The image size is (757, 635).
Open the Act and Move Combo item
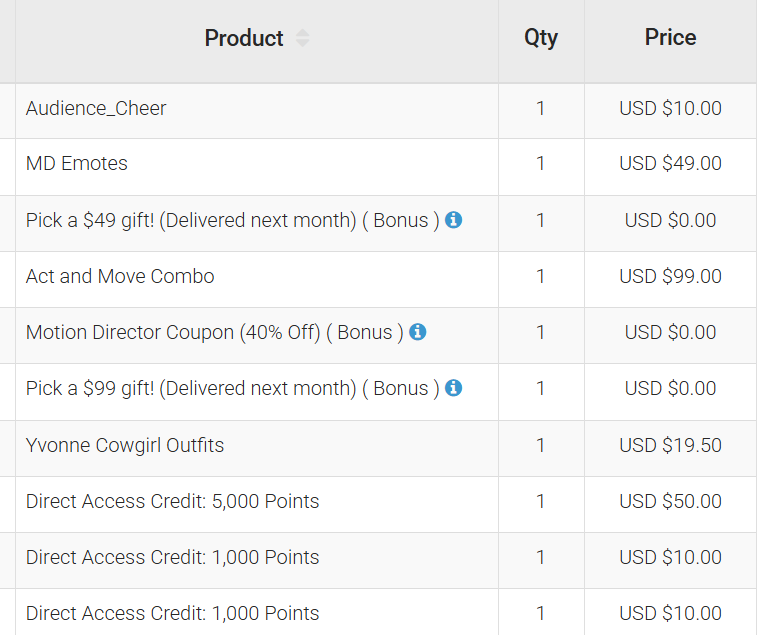(x=120, y=276)
